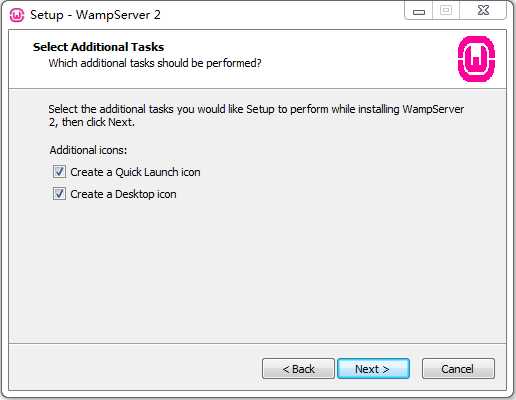This screenshot has height=400, width=516.
Task: Uncheck the Desktop icon checkbox
Action: click(x=59, y=194)
